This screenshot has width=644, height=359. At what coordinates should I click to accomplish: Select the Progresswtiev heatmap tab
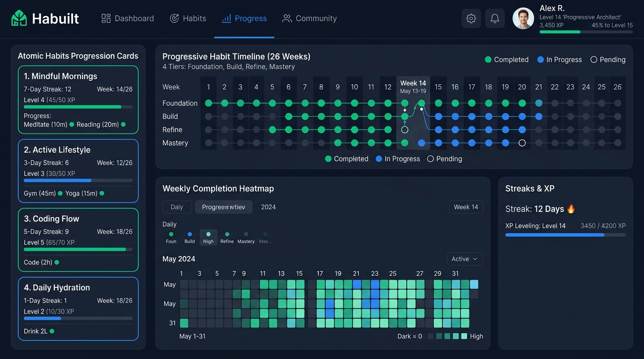coord(224,207)
